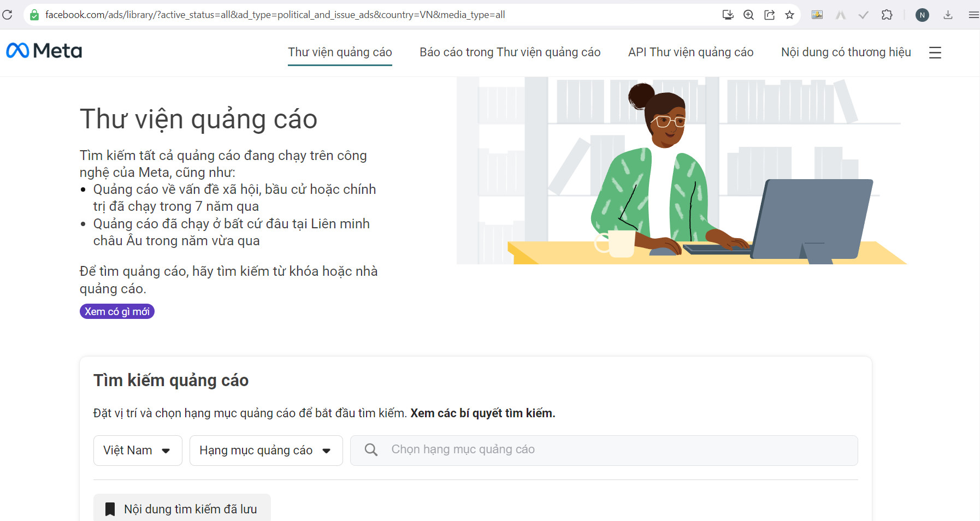Open the N profile avatar

click(x=922, y=15)
